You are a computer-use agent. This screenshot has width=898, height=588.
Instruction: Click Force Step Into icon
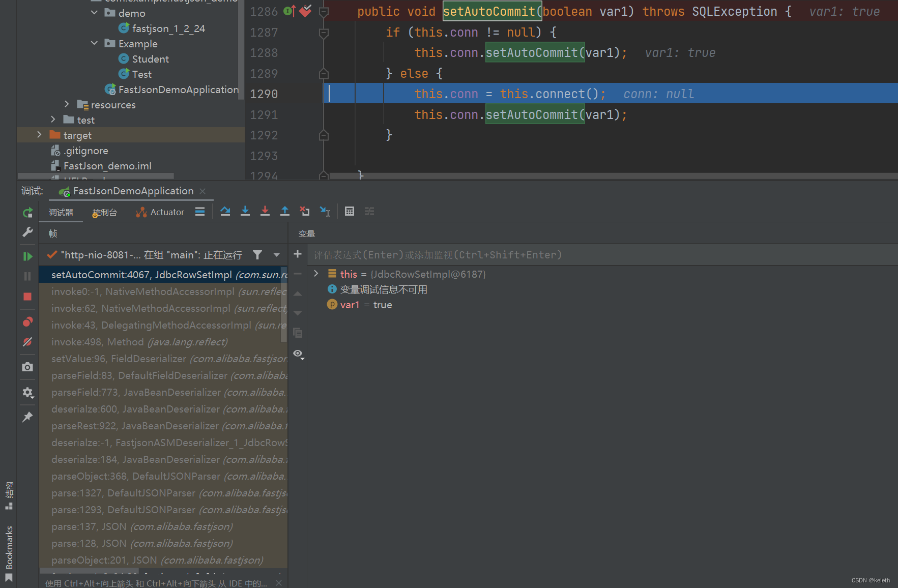coord(265,211)
